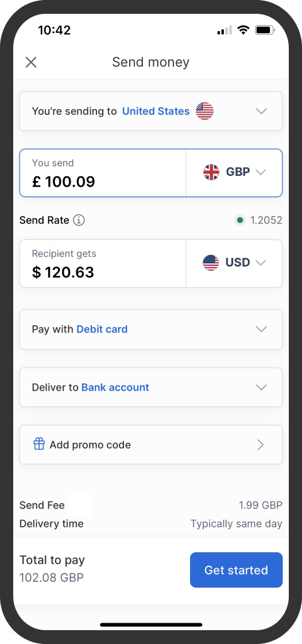Tap the green send rate status dot
302x644 pixels.
click(240, 221)
